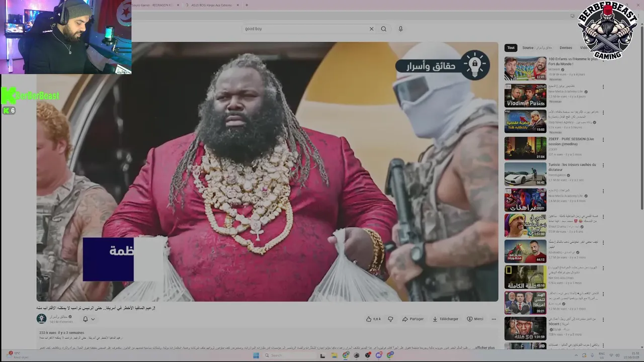Switch to the ASUS ROG Harpe Ace tab
Image resolution: width=644 pixels, height=362 pixels.
coord(211,5)
